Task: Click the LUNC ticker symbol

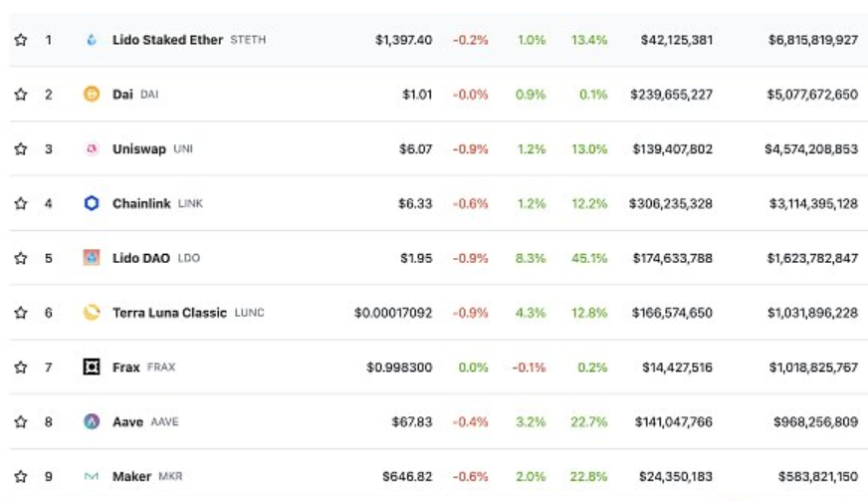Action: (x=249, y=313)
